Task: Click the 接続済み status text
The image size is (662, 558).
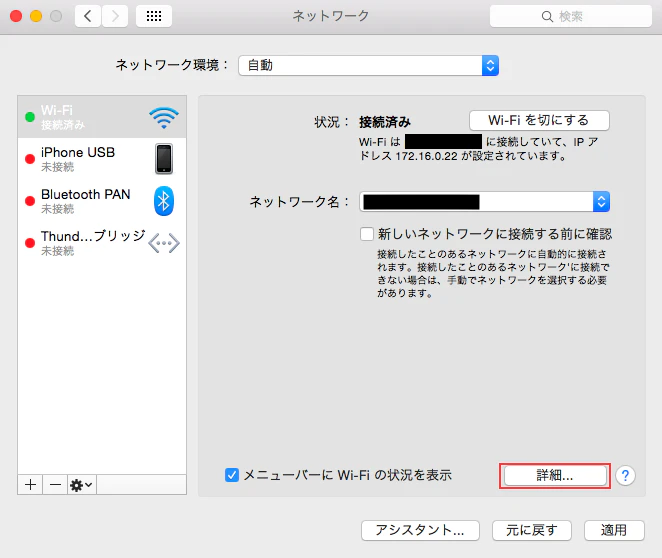Action: coord(385,122)
